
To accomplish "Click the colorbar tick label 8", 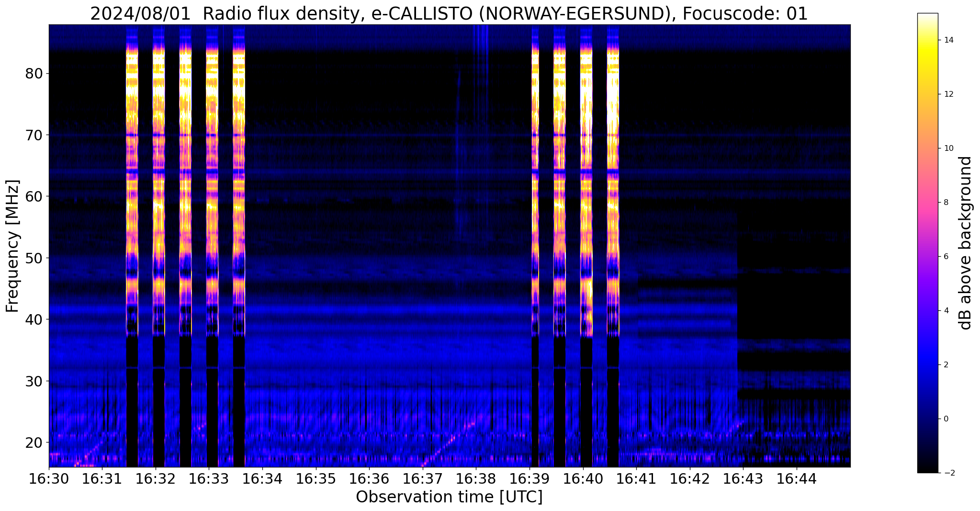I will [x=946, y=203].
